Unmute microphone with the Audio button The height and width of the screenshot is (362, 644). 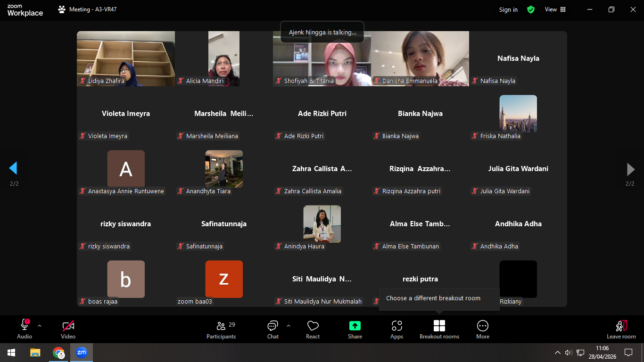[x=25, y=329]
